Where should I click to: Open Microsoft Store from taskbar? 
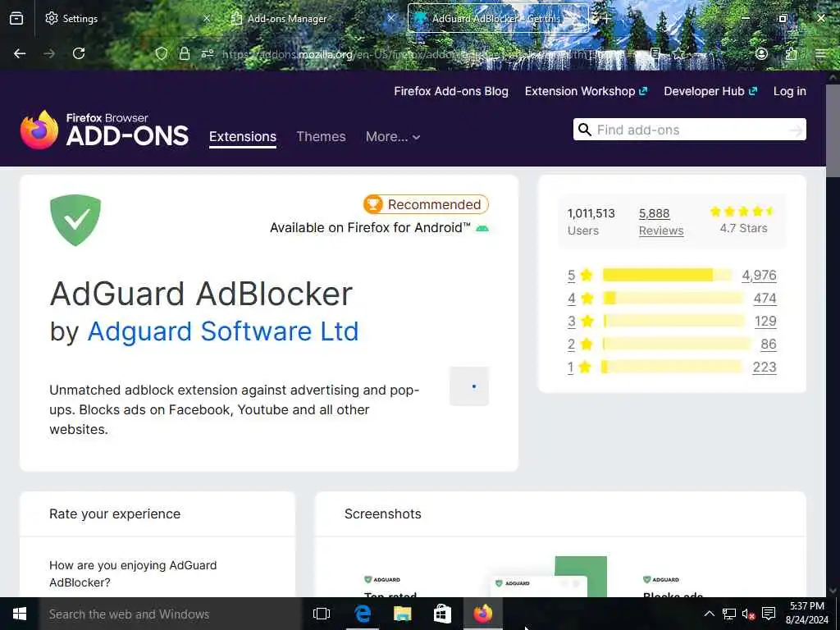point(442,614)
